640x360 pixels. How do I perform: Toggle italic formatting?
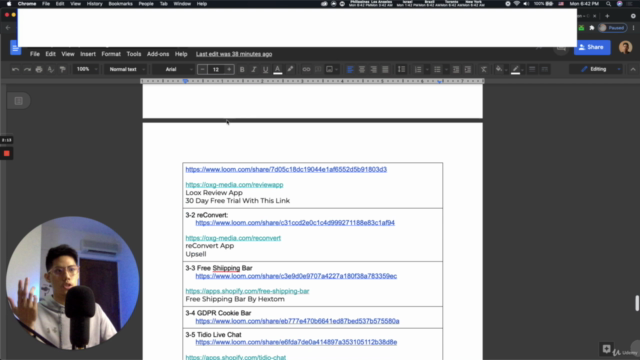point(253,69)
